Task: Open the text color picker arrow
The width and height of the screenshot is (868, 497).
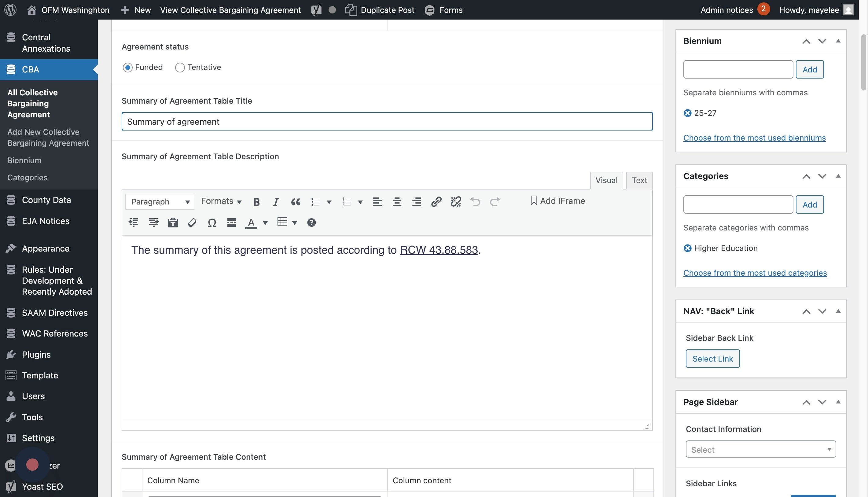Action: [265, 223]
